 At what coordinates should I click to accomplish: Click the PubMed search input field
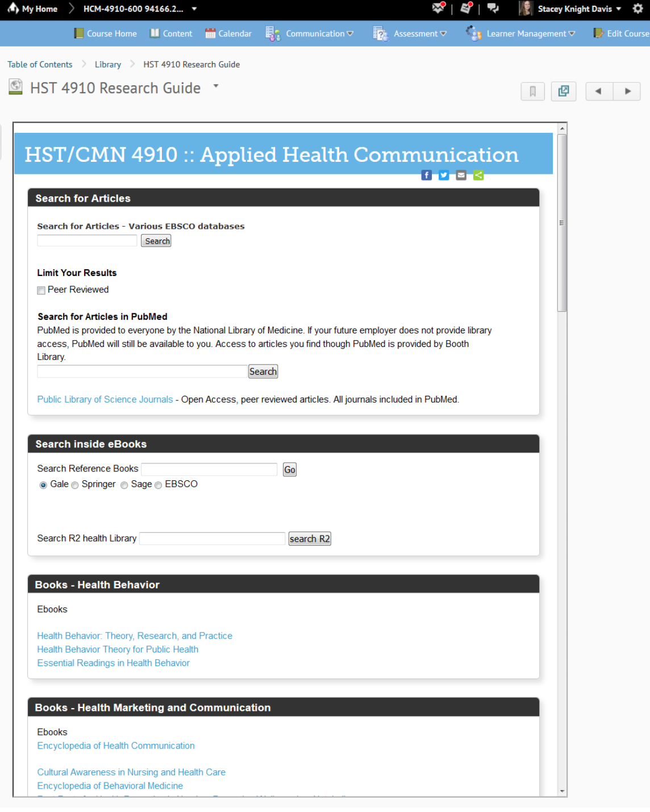pyautogui.click(x=142, y=371)
